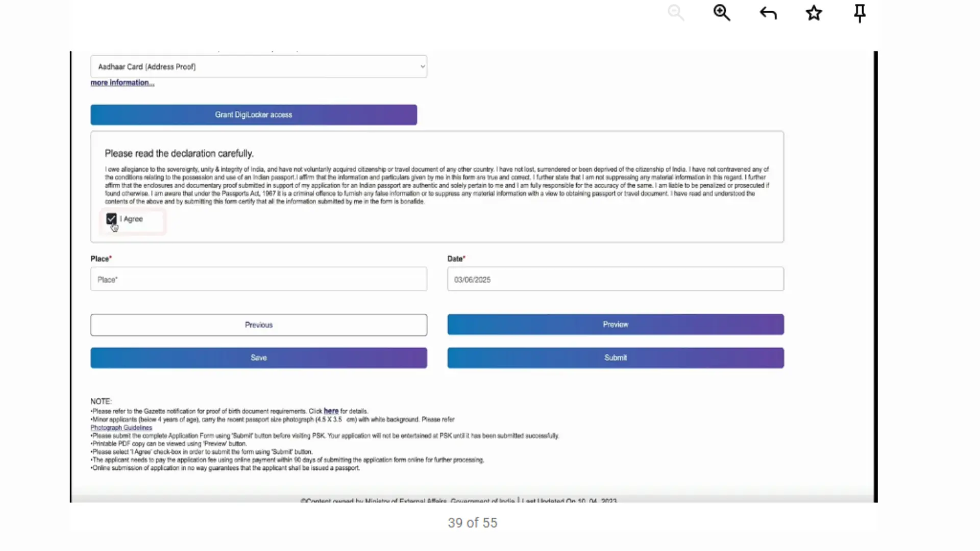Save the form with the Save button
This screenshot has height=551, width=980.
pyautogui.click(x=259, y=358)
